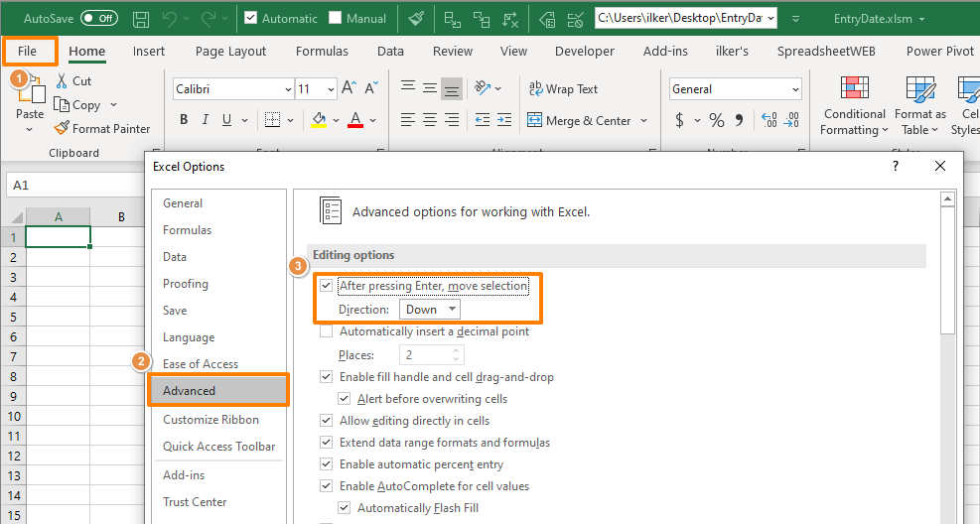Toggle Extend data range formats and formulas
The width and height of the screenshot is (980, 524).
point(327,443)
